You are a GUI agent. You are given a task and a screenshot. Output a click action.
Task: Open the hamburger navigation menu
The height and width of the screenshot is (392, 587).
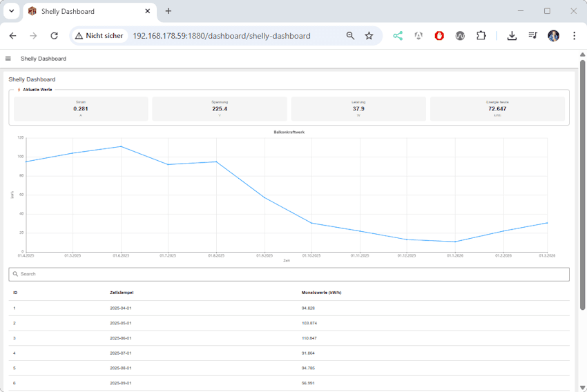8,59
